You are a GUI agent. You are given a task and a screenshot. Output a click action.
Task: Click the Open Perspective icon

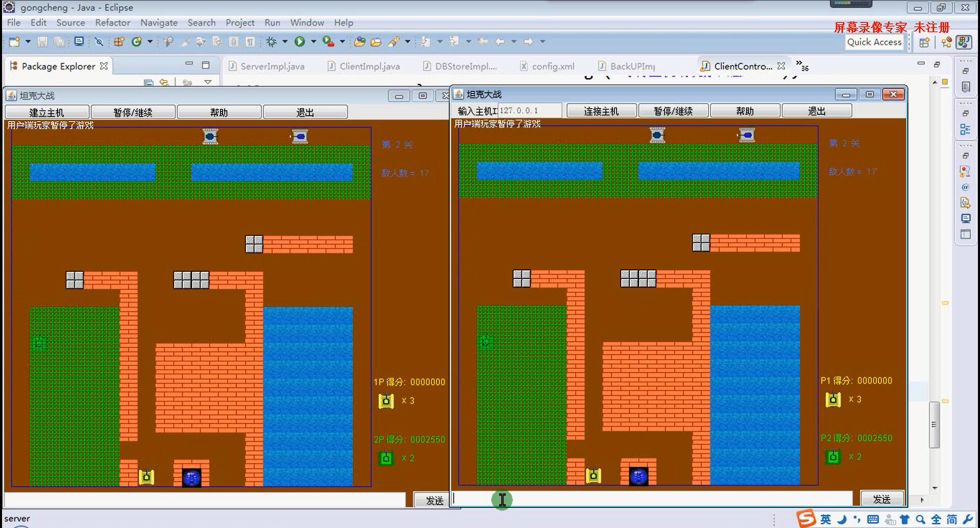924,42
